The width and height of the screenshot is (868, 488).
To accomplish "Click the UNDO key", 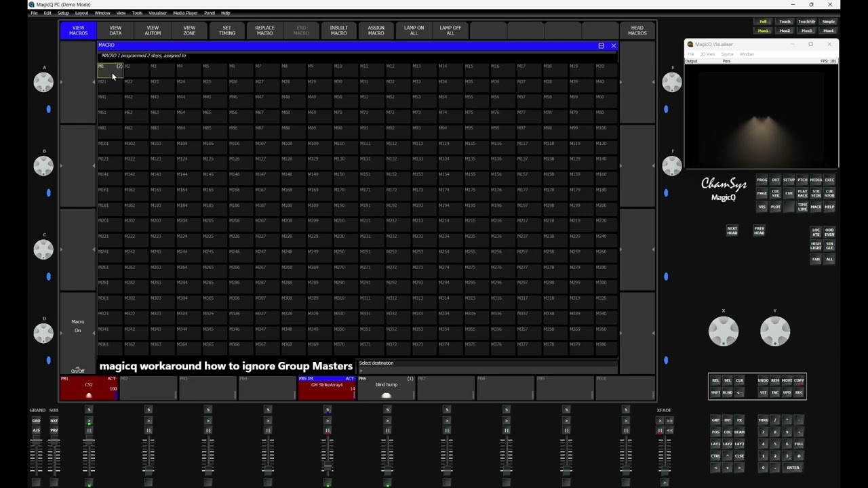I will click(x=763, y=380).
